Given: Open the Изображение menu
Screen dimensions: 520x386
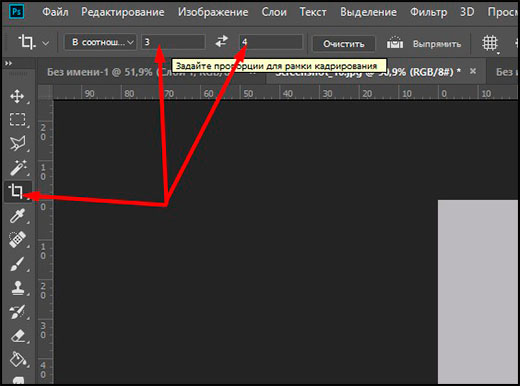Looking at the screenshot, I should (x=213, y=12).
